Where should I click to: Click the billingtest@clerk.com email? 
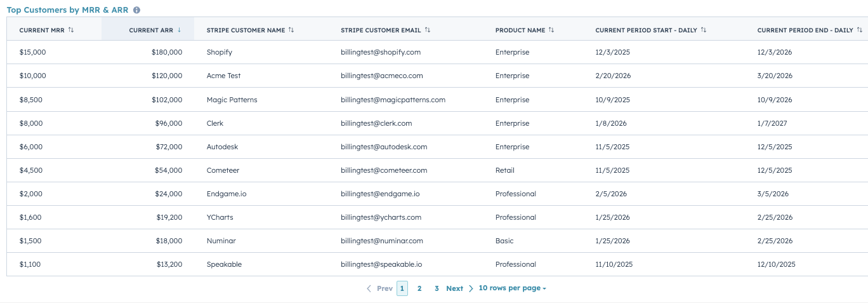coord(376,123)
